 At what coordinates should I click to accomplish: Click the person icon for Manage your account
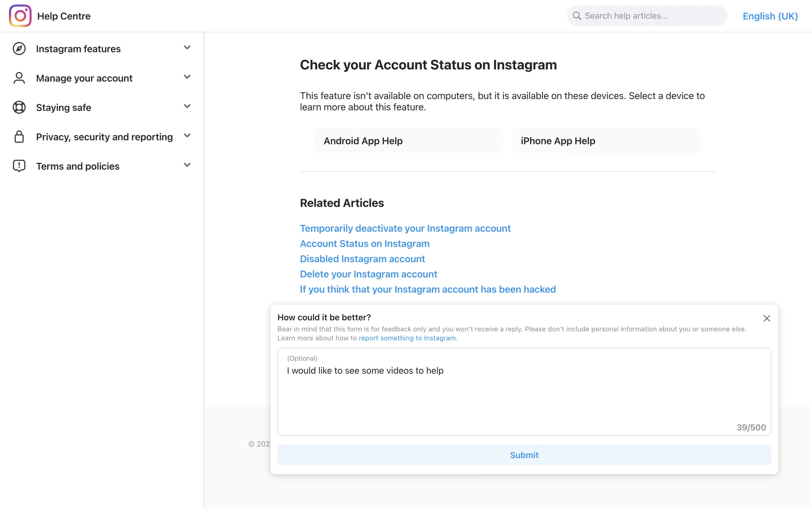click(x=19, y=78)
